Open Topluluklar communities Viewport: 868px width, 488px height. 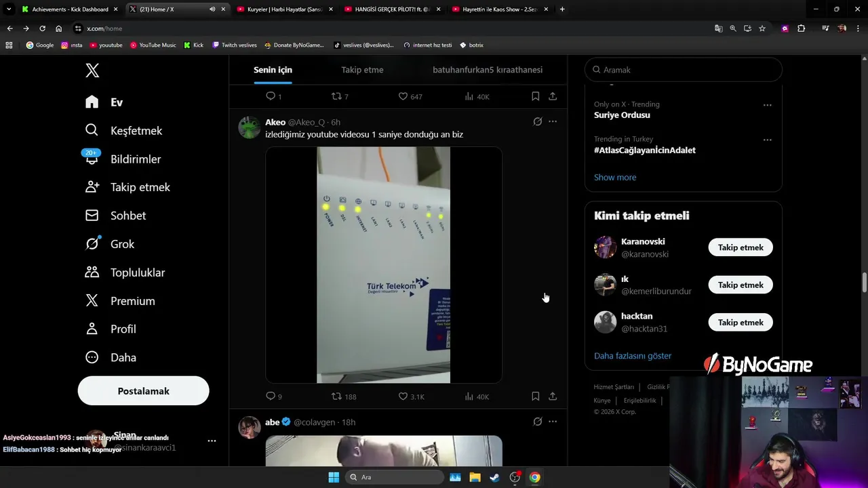coord(125,272)
